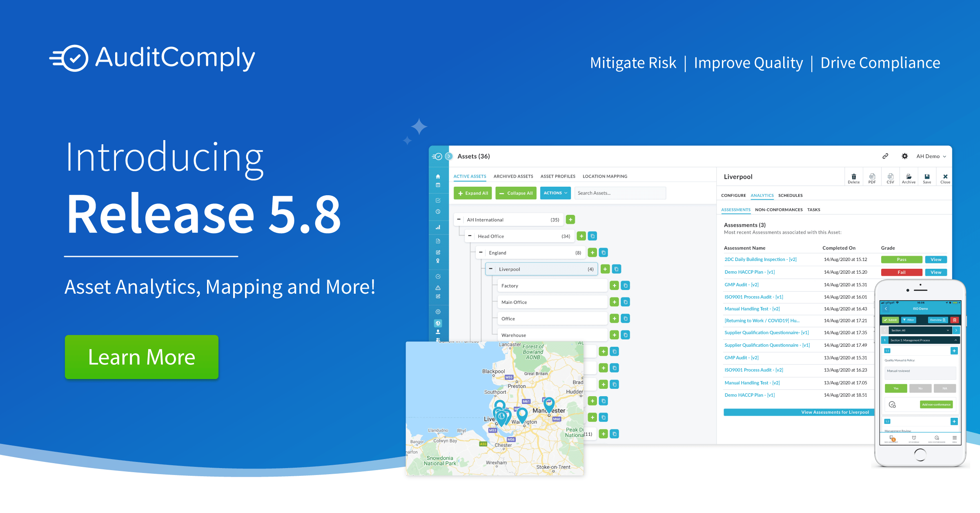Tap the Filter button on the phone

[909, 320]
